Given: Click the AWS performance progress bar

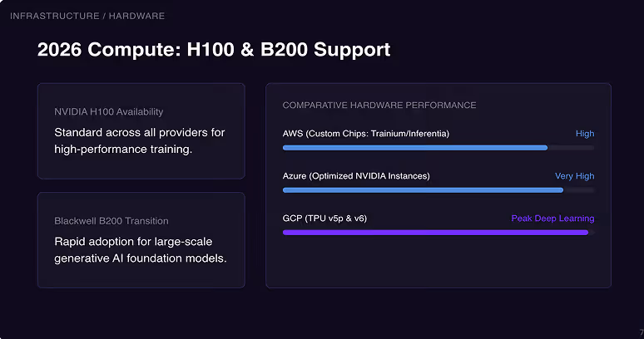Looking at the screenshot, I should click(438, 148).
